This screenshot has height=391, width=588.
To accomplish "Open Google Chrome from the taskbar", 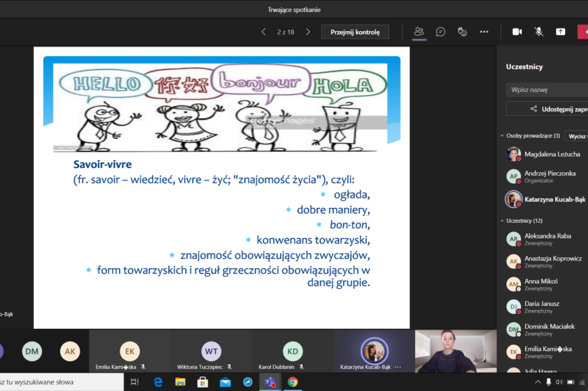I will [x=293, y=382].
